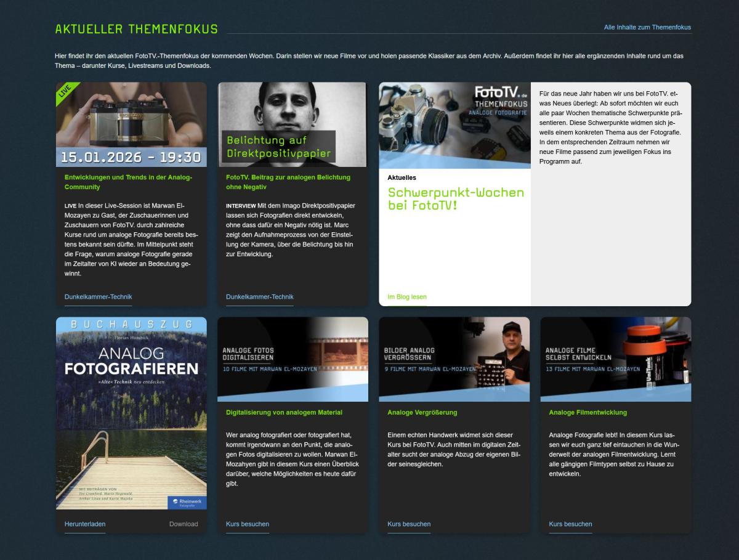Click 'Im Blog lesen' link

coord(406,297)
